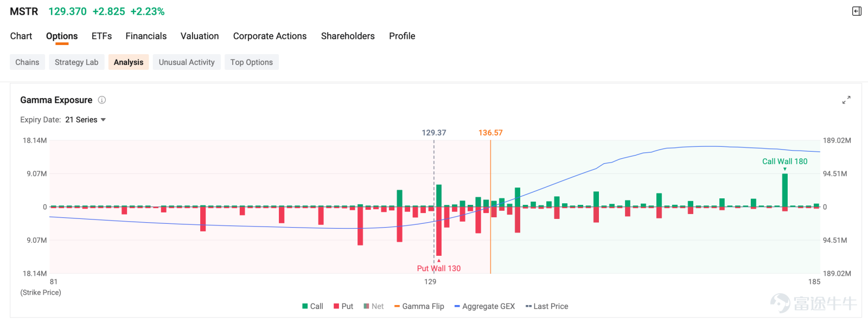Select the Chains sub-tab

27,62
